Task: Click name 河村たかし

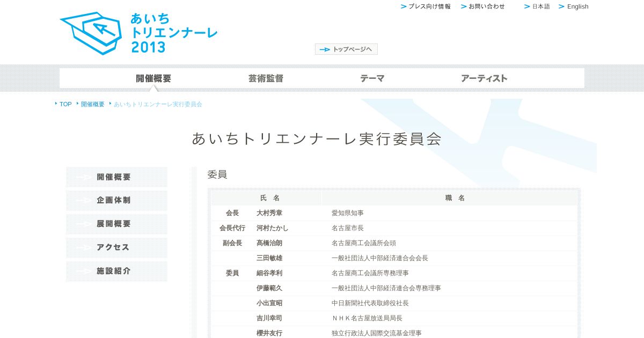Action: 273,228
